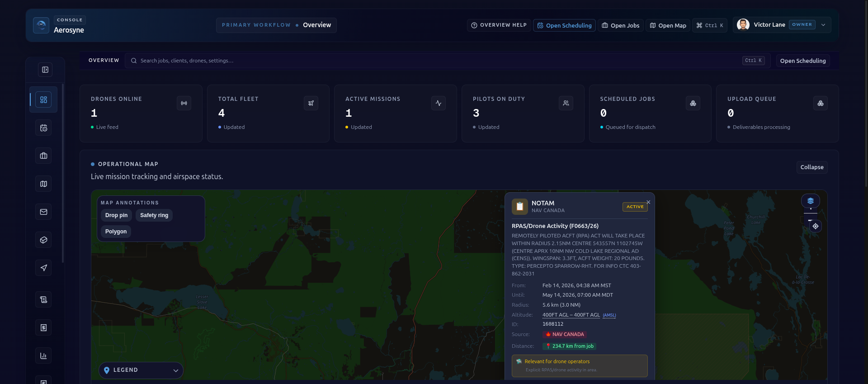Click the Total Fleet plane icon
Viewport: 868px width, 384px height.
[x=311, y=103]
